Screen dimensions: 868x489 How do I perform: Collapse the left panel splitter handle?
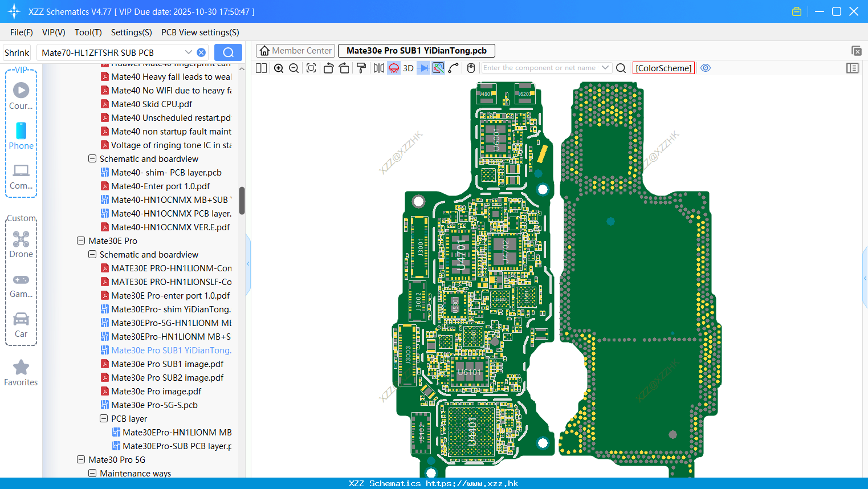(248, 263)
